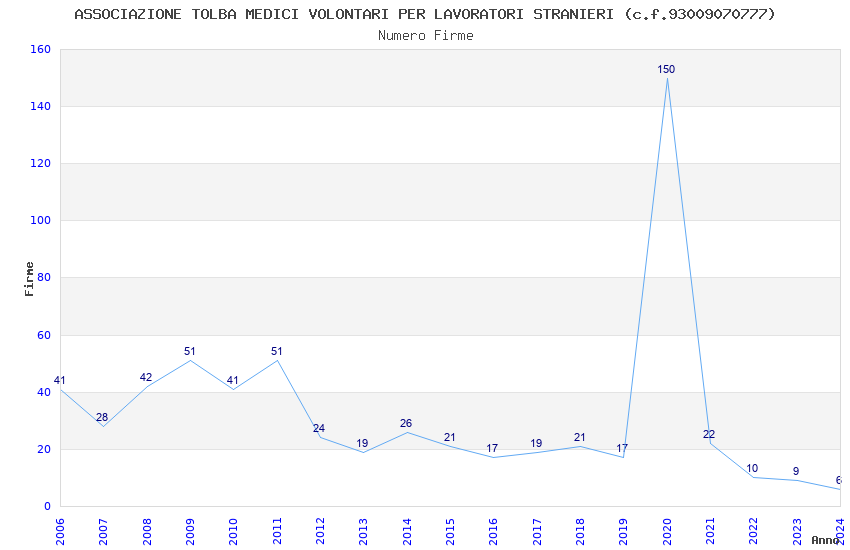Click the y-axis tick 20

pyautogui.click(x=44, y=449)
